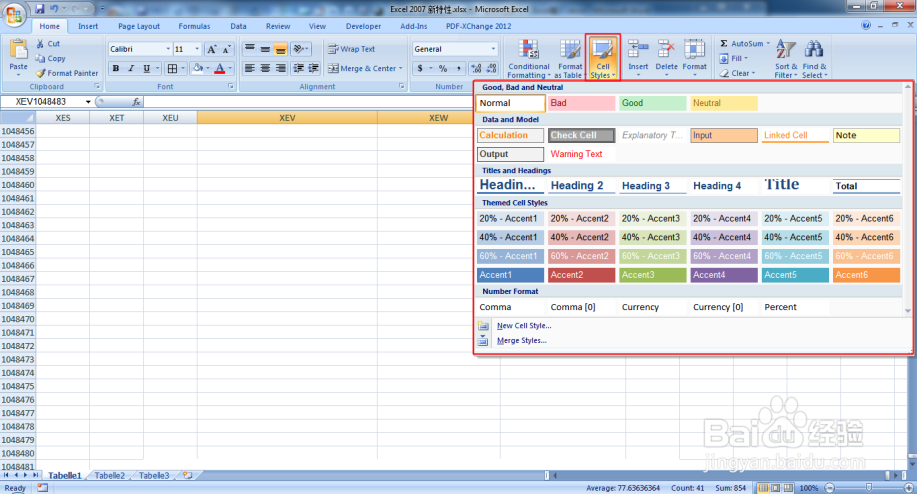Apply the Heading 2 cell style
The height and width of the screenshot is (494, 917).
pyautogui.click(x=581, y=186)
